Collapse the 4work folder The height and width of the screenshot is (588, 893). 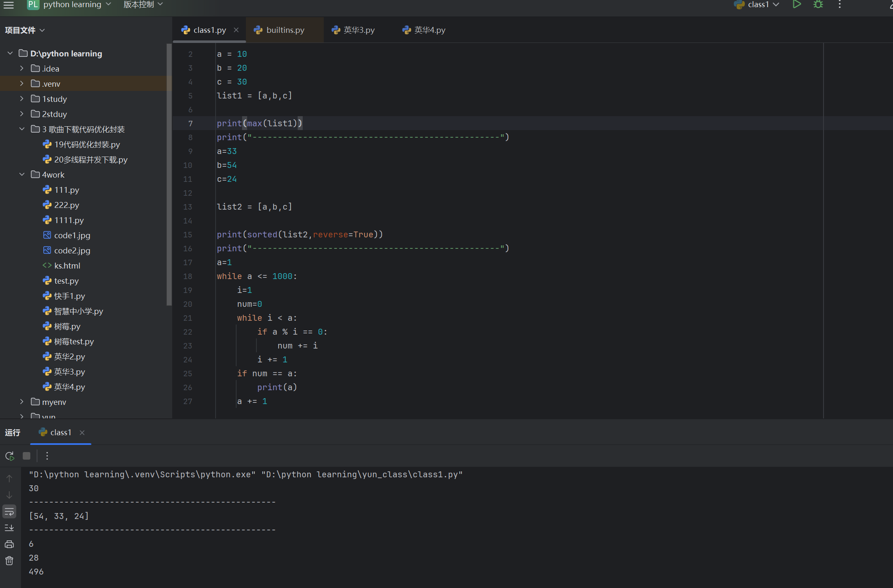22,175
